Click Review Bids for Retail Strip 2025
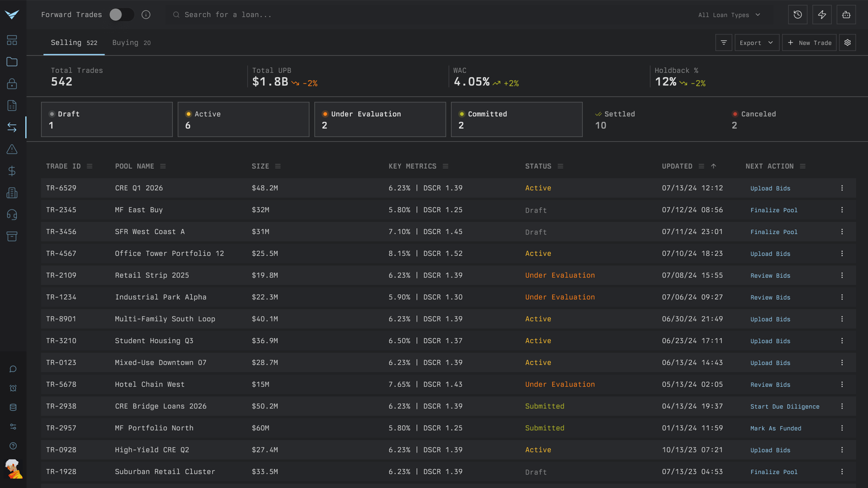 pos(770,276)
